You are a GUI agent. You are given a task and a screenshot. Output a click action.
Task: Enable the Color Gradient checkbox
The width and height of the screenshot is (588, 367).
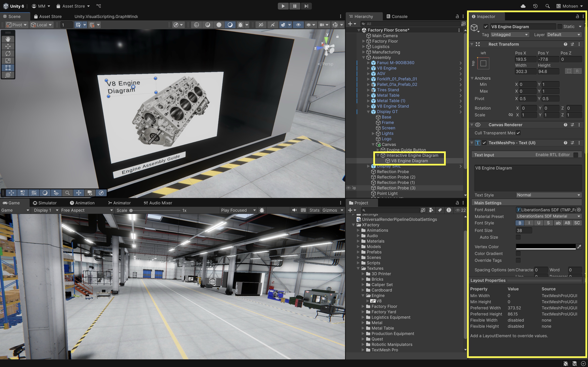[x=518, y=253]
